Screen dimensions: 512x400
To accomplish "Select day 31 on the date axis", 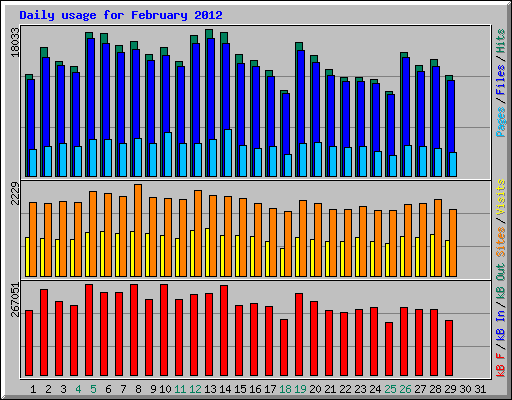I will 480,389.
